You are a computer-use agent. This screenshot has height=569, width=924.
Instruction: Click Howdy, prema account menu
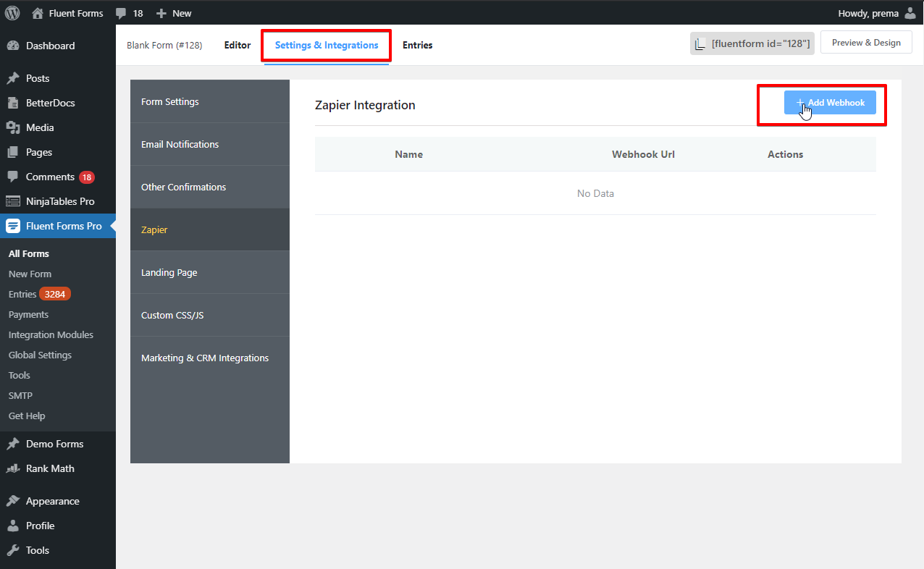point(877,13)
